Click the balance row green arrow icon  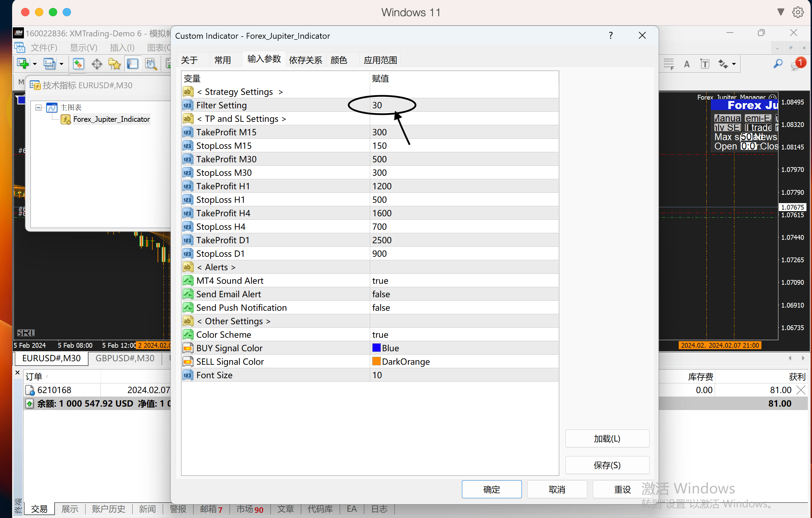[x=30, y=403]
